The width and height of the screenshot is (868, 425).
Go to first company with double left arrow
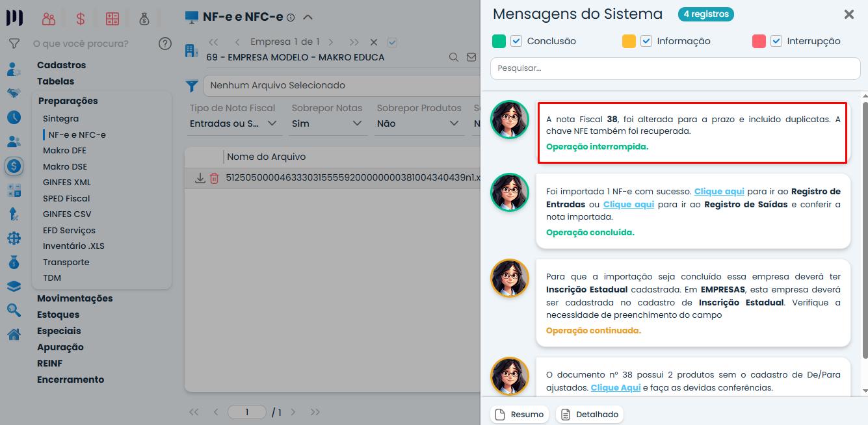pos(213,42)
